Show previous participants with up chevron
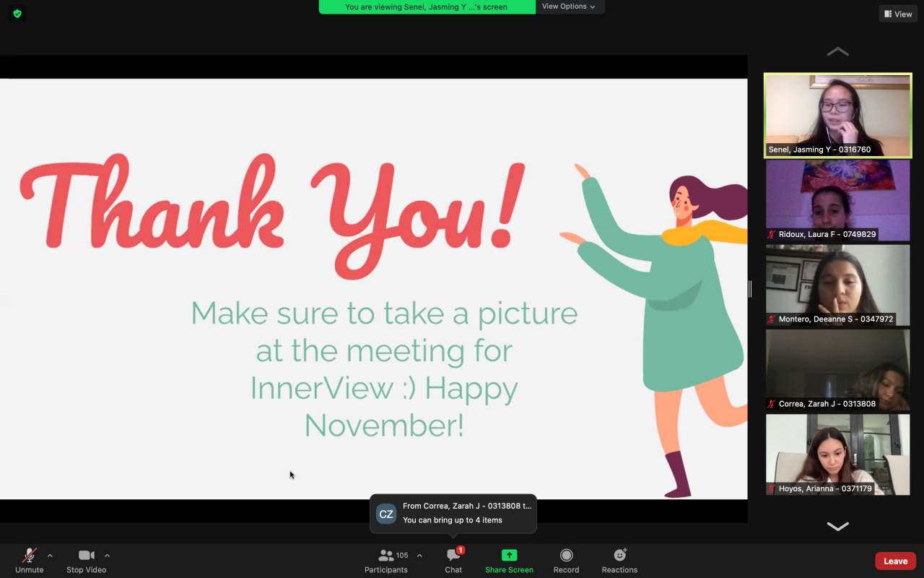Image resolution: width=924 pixels, height=578 pixels. pos(837,52)
